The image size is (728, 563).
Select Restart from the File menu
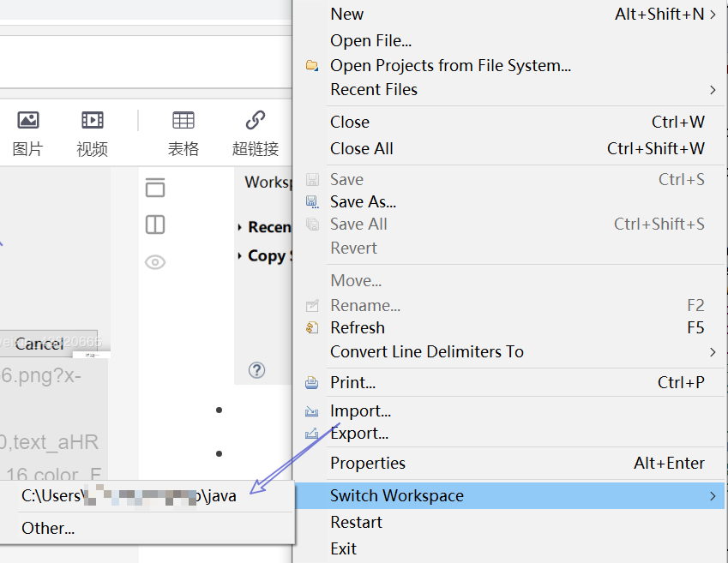[x=356, y=522]
